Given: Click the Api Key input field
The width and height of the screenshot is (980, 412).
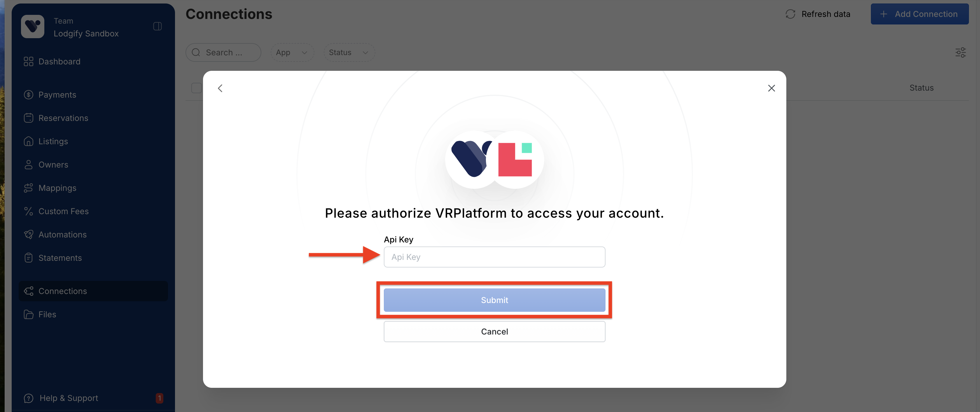Looking at the screenshot, I should pyautogui.click(x=494, y=257).
